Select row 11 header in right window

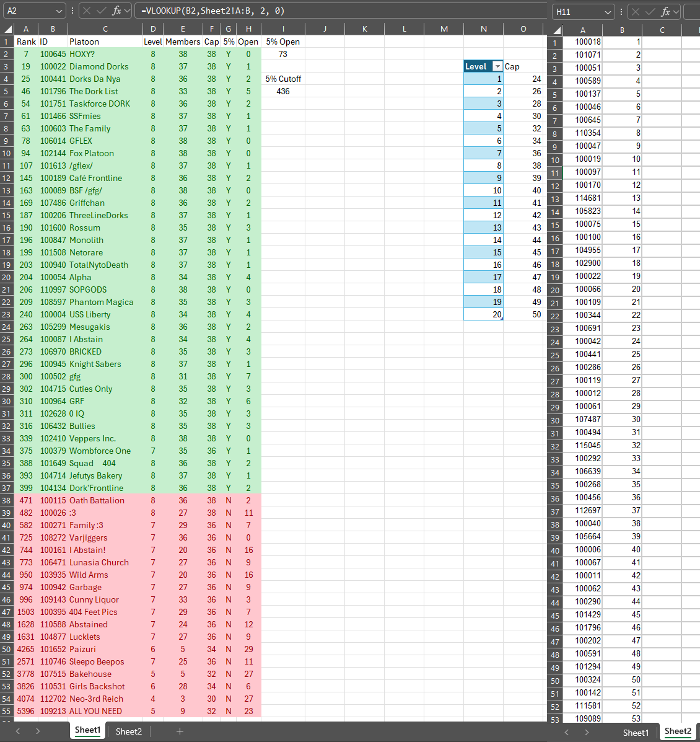pyautogui.click(x=555, y=172)
